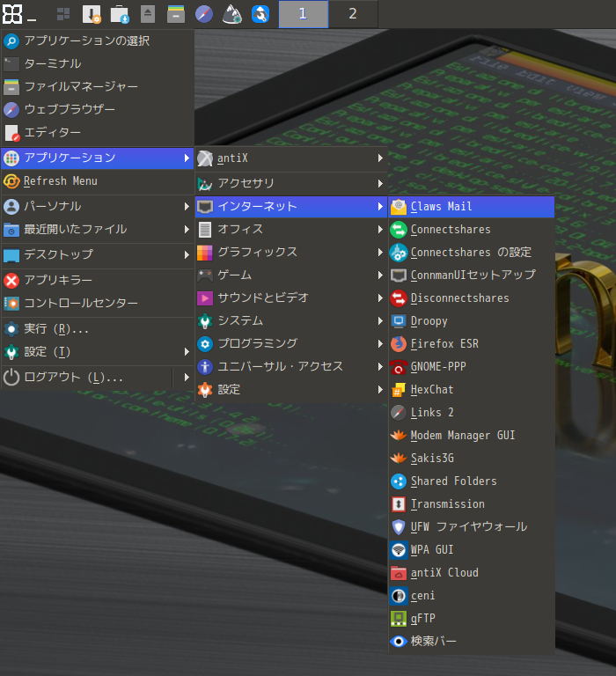This screenshot has width=616, height=676.
Task: Launch Sakis3G from Internet menu
Action: (472, 459)
